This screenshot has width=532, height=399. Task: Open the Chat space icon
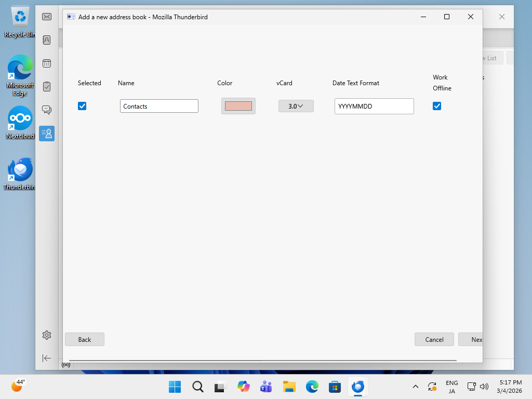[47, 110]
